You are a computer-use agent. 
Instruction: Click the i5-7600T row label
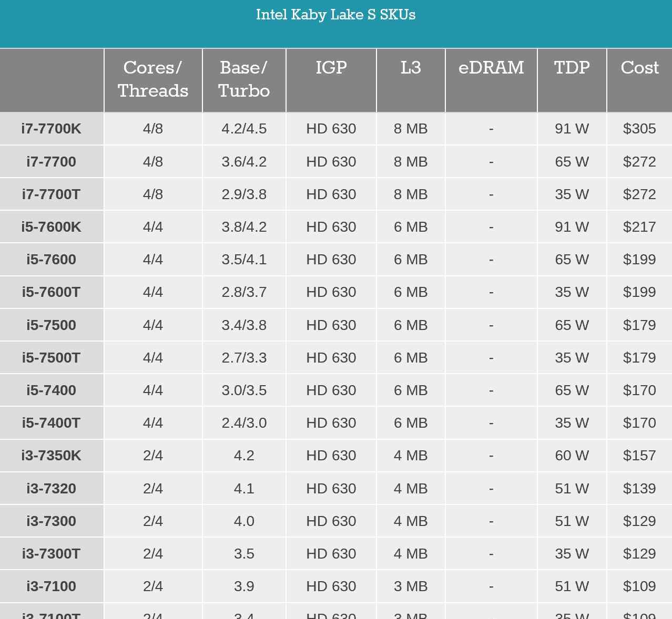point(51,292)
